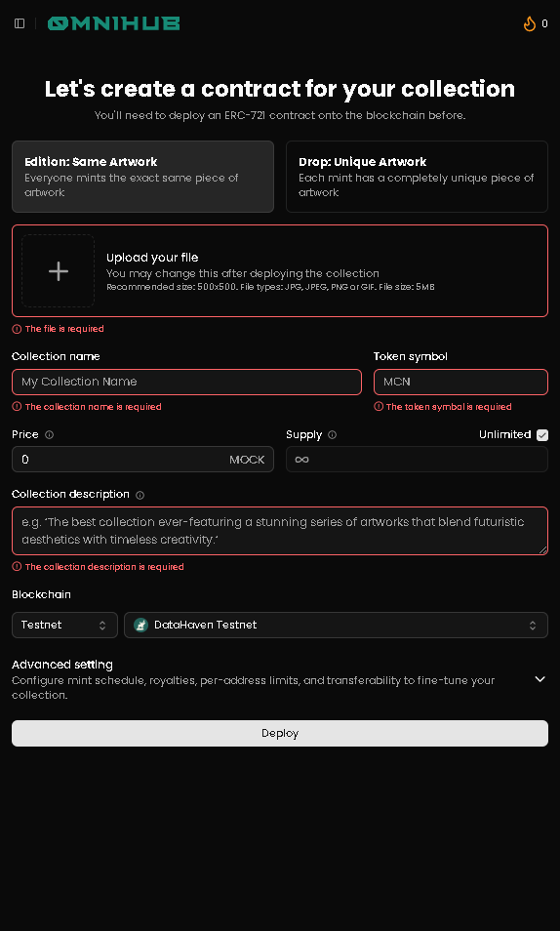Click 'The collection name is required' error

tap(94, 407)
